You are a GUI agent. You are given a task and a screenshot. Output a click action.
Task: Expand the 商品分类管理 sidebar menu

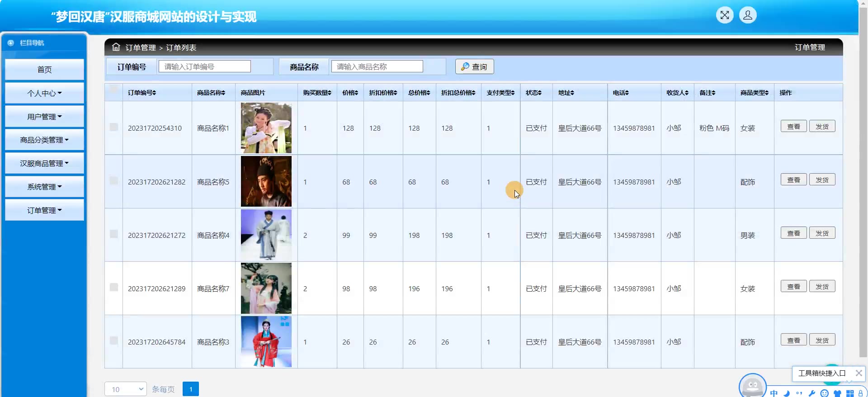[44, 140]
